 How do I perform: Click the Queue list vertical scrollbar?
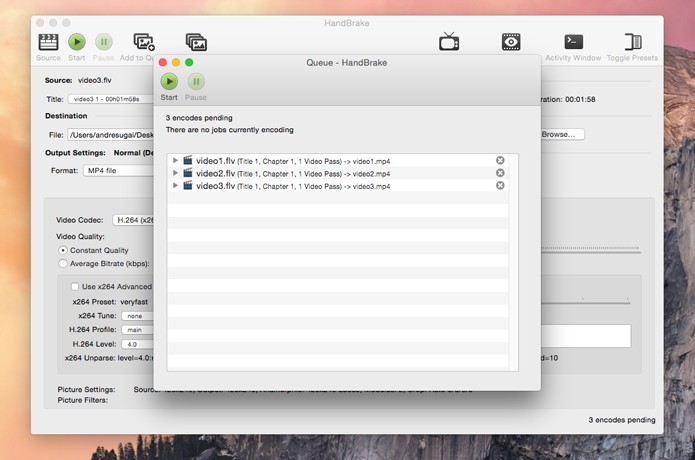tap(513, 262)
